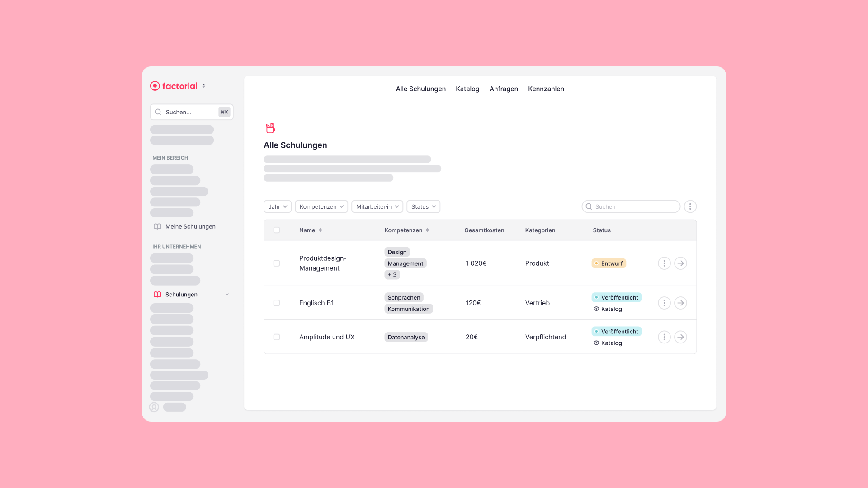Click the Schulungen book icon in sidebar
Image resolution: width=868 pixels, height=488 pixels.
pos(157,295)
